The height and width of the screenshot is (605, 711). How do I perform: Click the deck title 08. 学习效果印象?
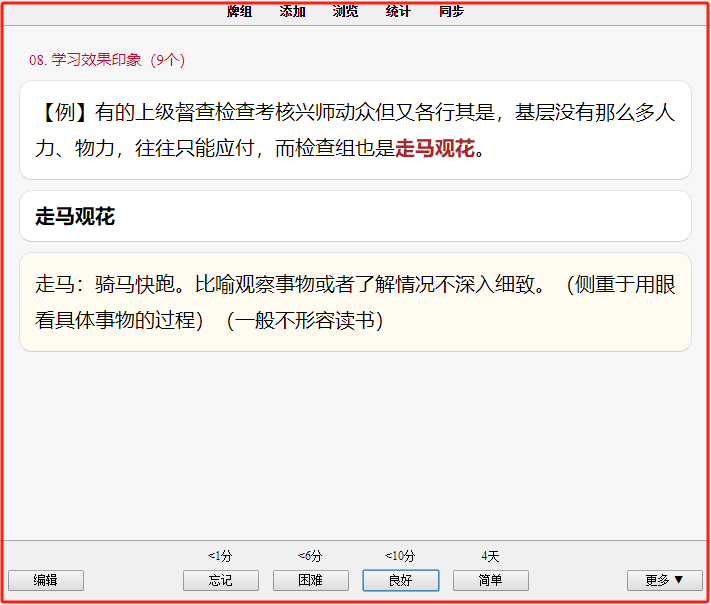[x=107, y=59]
